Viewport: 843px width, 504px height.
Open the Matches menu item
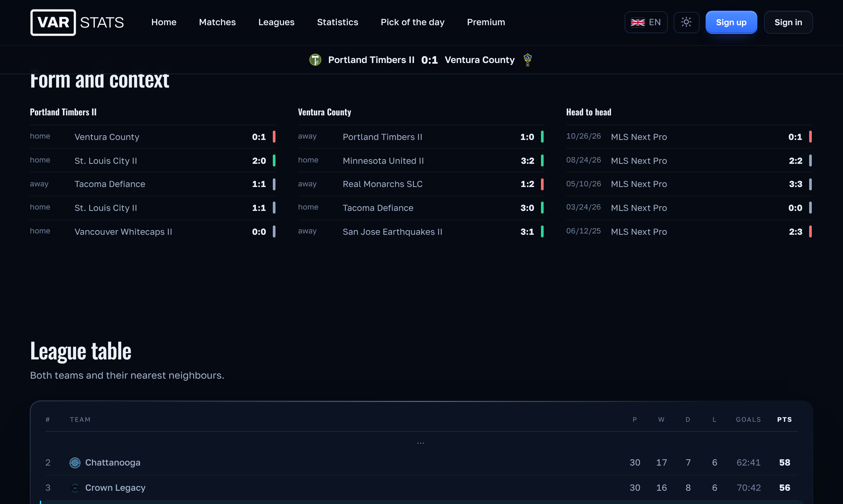coord(217,23)
